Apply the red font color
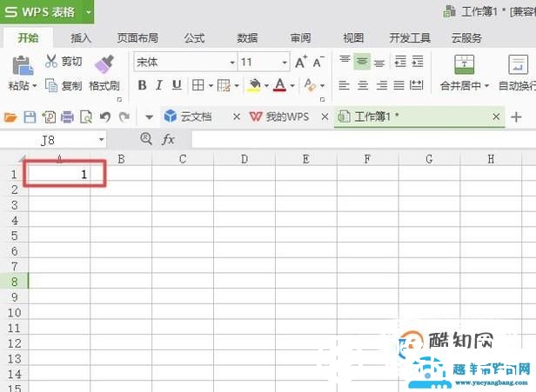Screen dimensions: 536x392 [280, 85]
